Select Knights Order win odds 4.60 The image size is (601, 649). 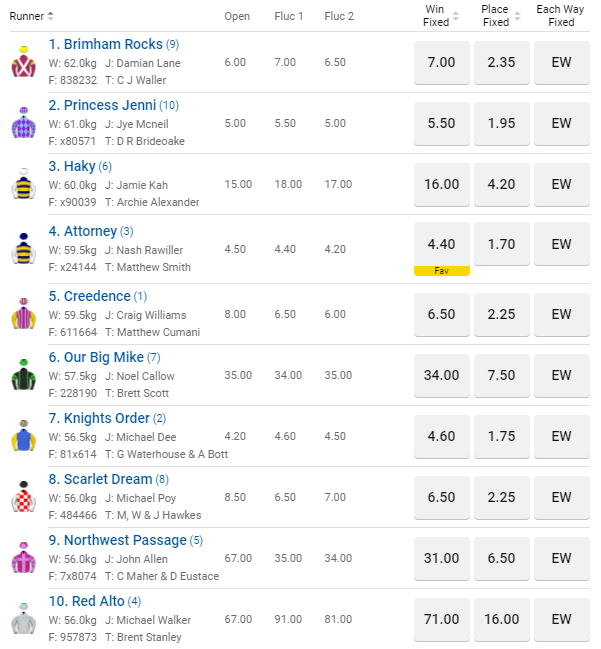[441, 436]
